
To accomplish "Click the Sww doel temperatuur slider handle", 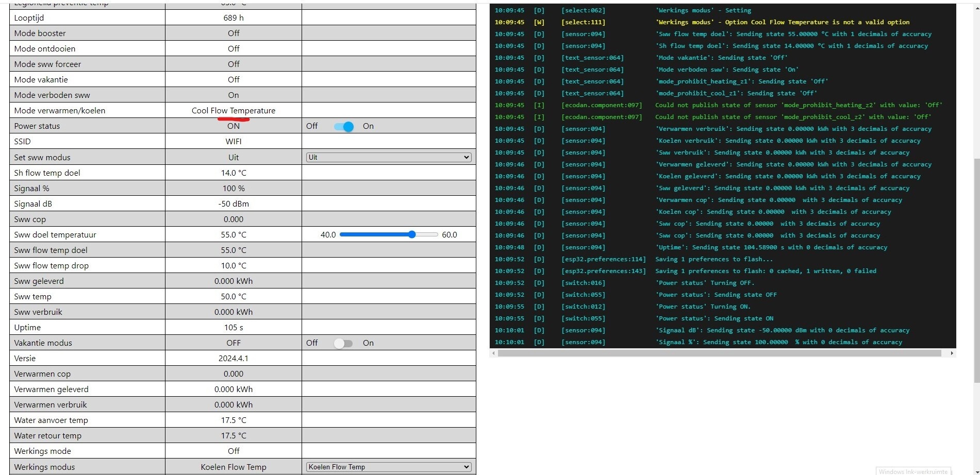I will [x=412, y=234].
